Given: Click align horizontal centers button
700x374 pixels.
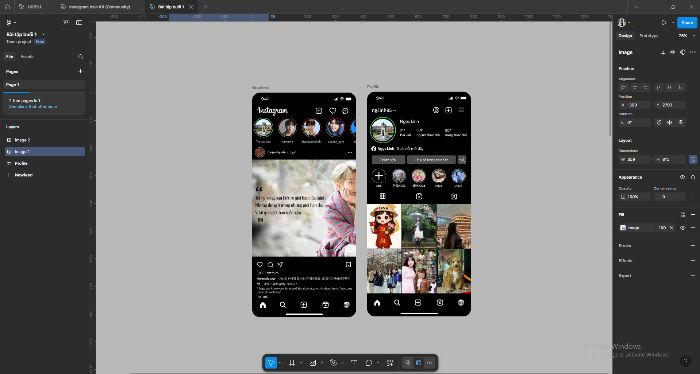Looking at the screenshot, I should [634, 87].
